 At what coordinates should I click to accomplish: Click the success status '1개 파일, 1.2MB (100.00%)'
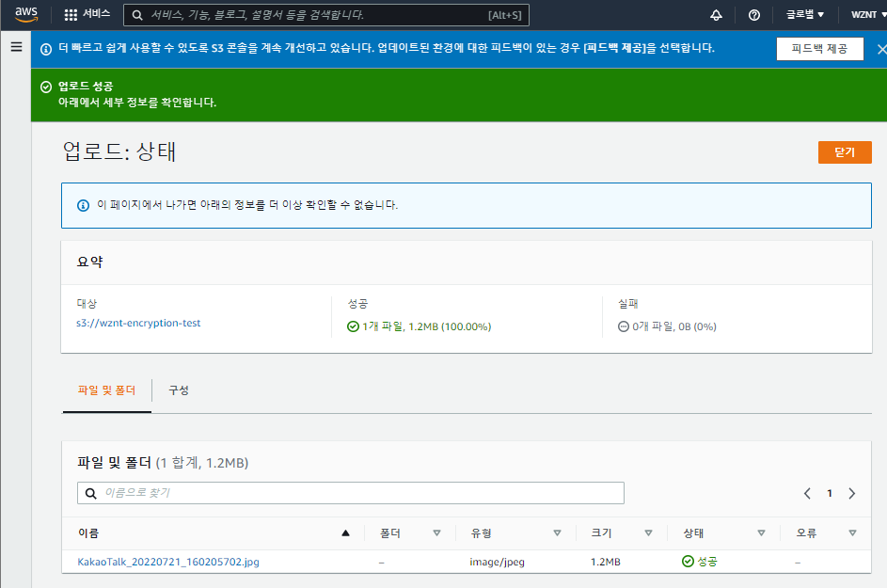click(x=420, y=326)
